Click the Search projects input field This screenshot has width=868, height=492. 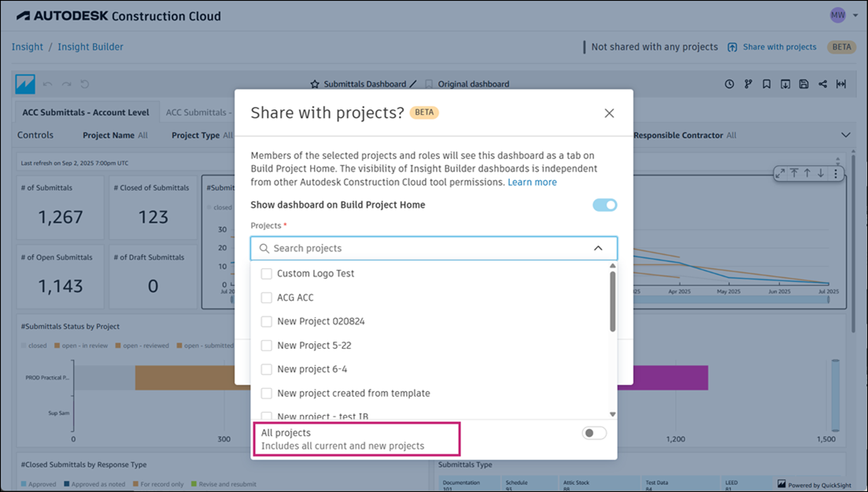(x=425, y=249)
